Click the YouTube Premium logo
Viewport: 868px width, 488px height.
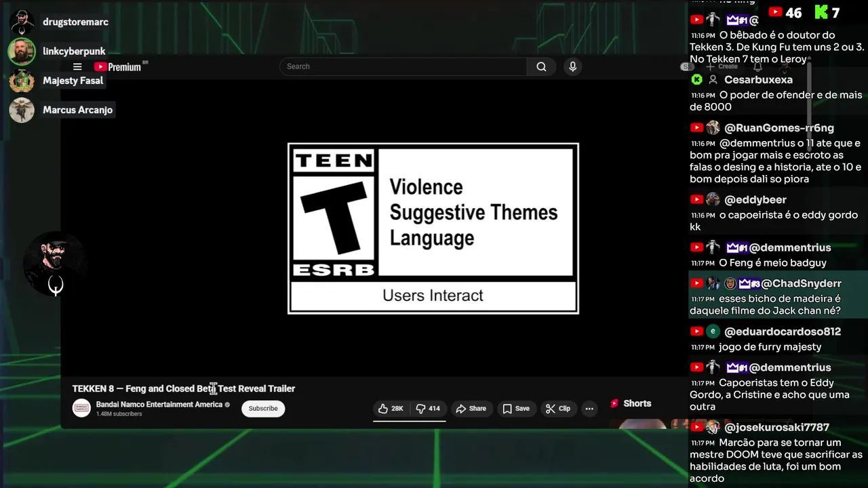(x=119, y=66)
